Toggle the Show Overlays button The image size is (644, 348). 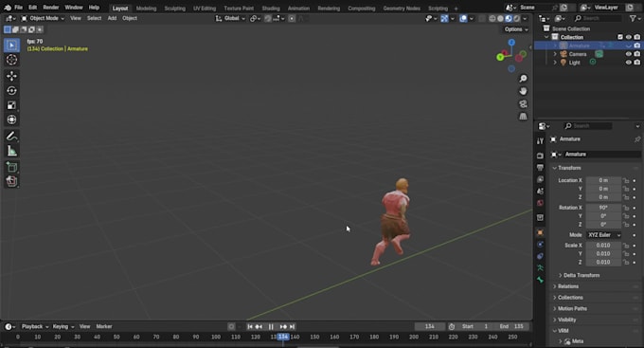click(463, 19)
